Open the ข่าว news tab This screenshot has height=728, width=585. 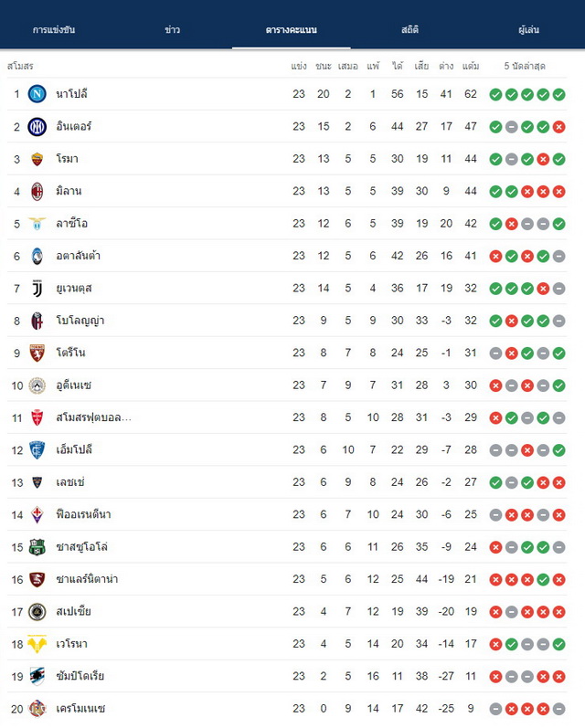point(173,30)
